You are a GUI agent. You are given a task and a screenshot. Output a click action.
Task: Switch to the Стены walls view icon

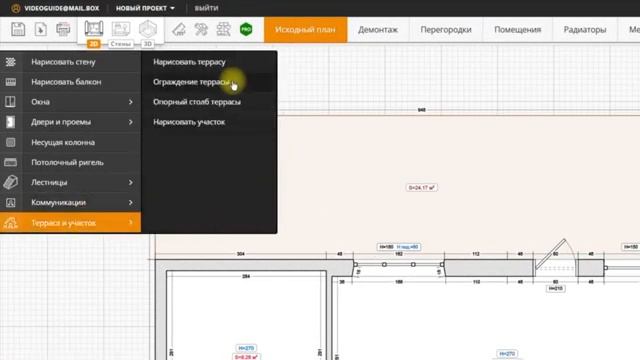pyautogui.click(x=121, y=29)
